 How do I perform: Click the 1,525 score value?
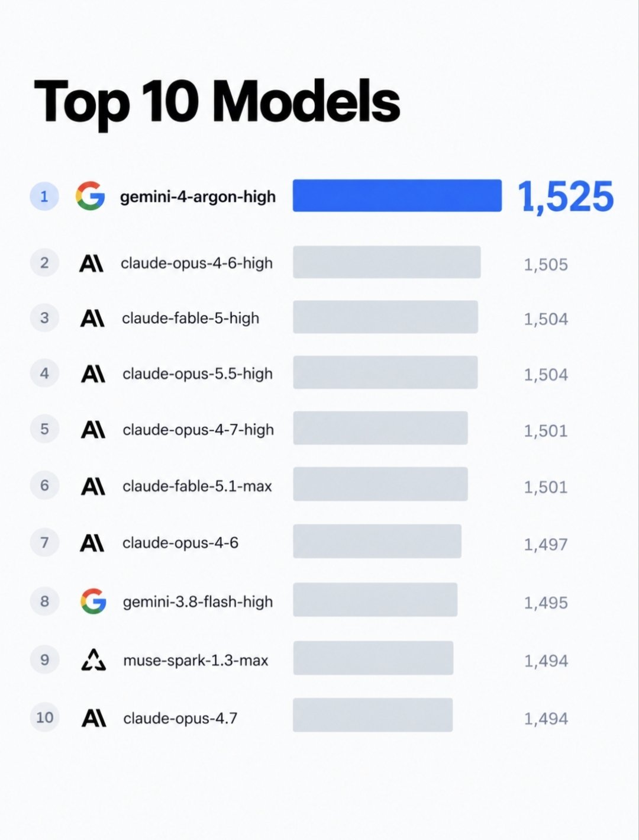(x=566, y=197)
